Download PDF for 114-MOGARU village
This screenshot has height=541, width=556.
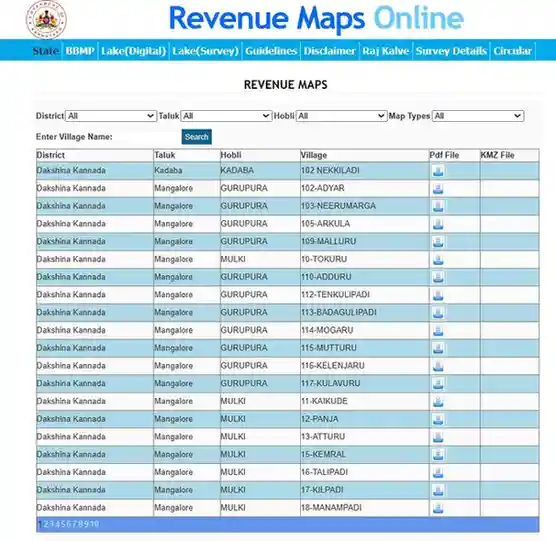[438, 330]
